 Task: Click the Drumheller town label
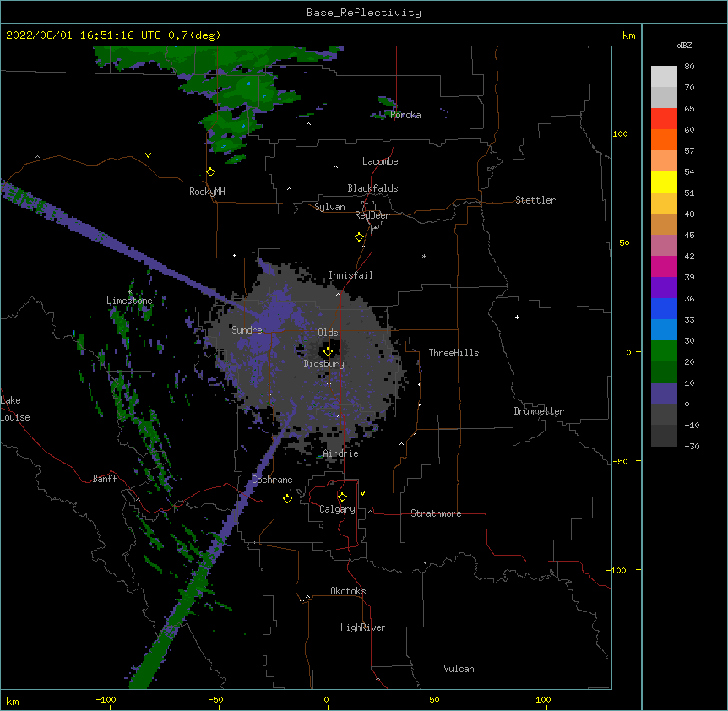(539, 411)
